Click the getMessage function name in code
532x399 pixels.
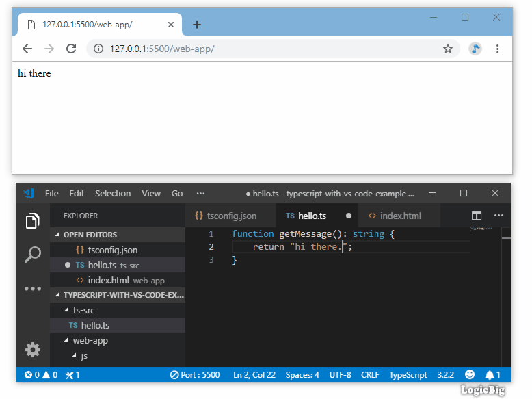[x=305, y=234]
